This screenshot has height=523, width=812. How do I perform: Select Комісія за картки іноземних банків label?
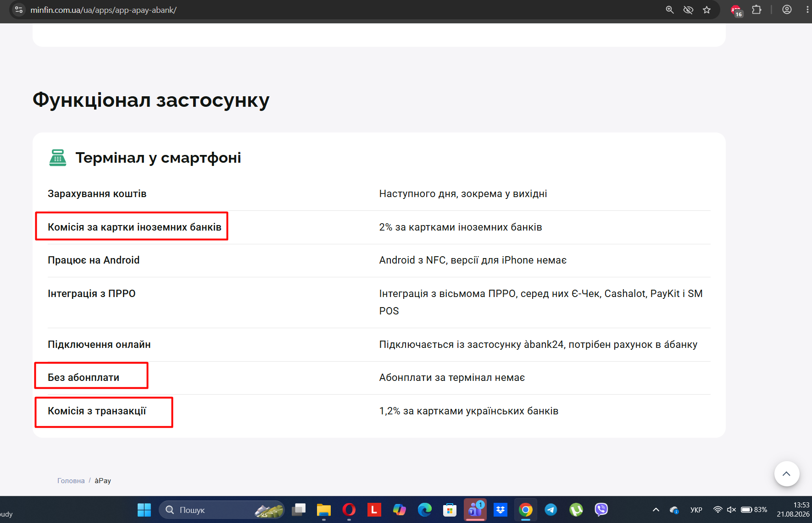point(134,227)
